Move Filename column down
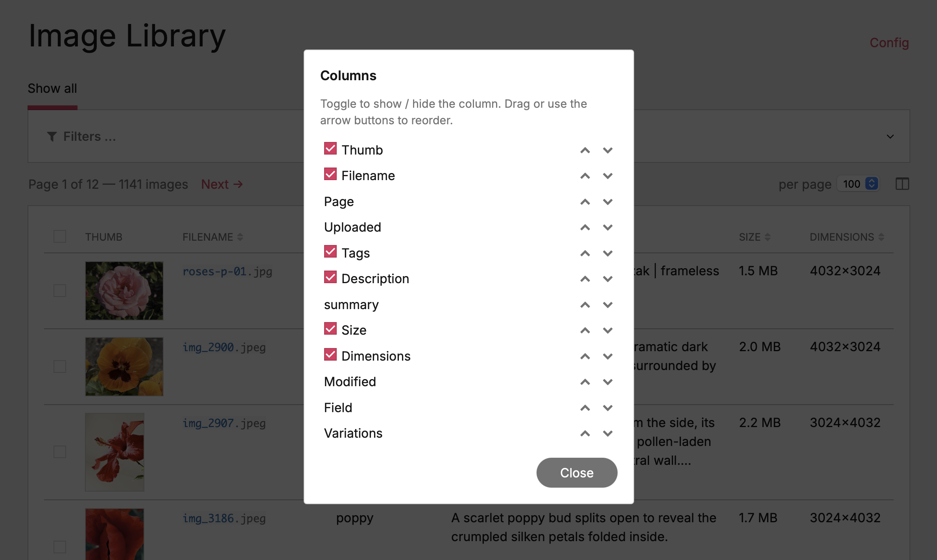Screen dimensions: 937x560 [x=608, y=176]
